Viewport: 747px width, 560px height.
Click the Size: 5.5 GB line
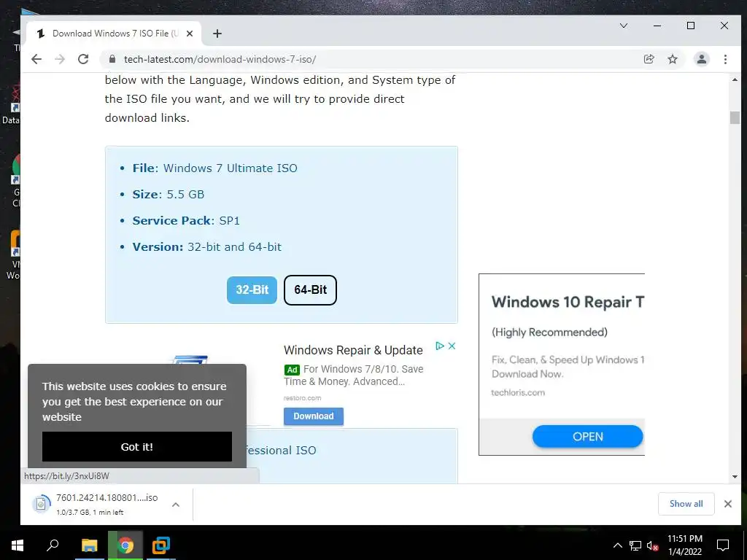pos(169,194)
